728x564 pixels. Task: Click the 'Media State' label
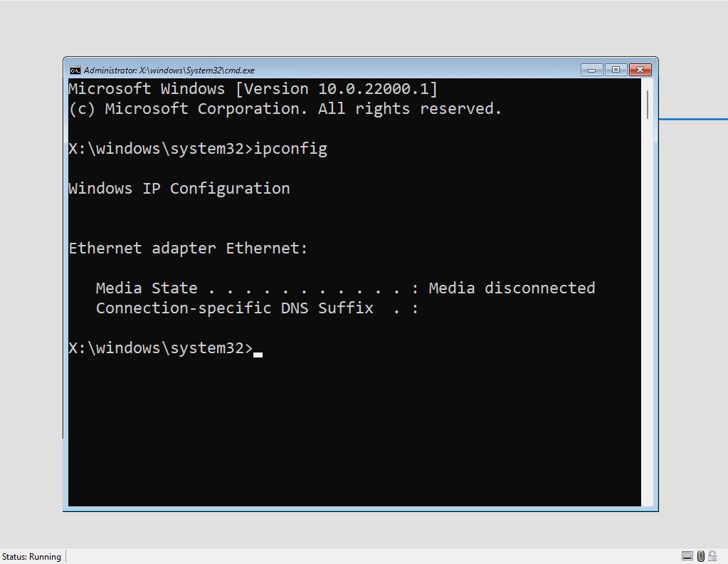tap(147, 288)
